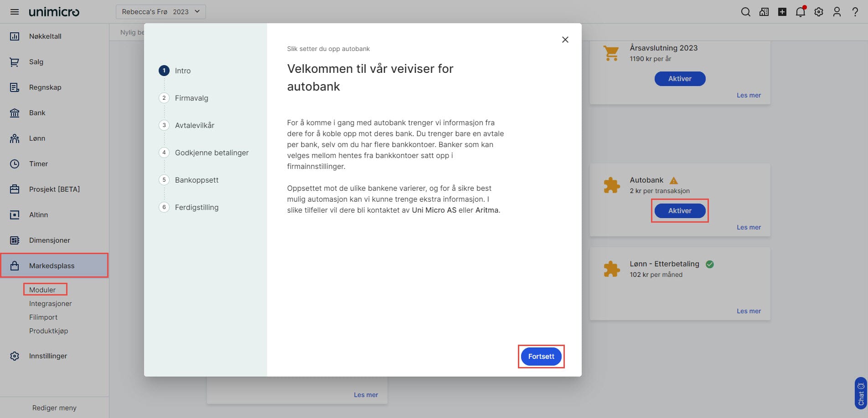Open the settings gear in top bar
Screen dimensions: 868x418
[819, 12]
